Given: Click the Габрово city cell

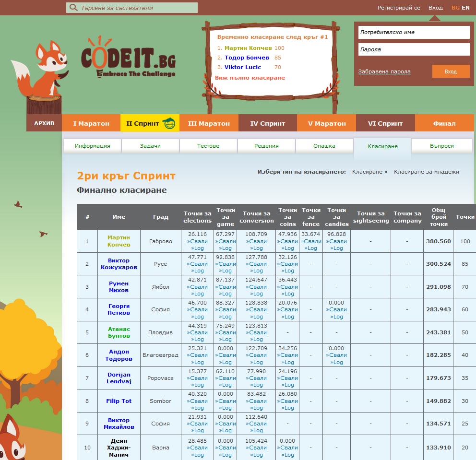Looking at the screenshot, I should click(x=161, y=241).
